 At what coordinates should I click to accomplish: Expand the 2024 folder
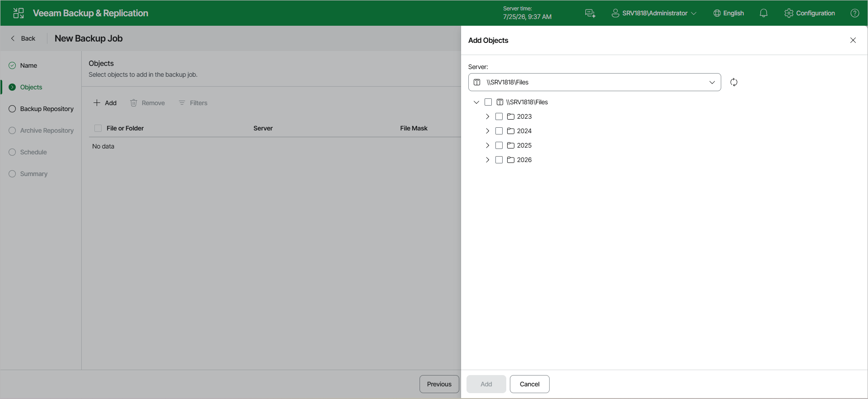pos(487,131)
